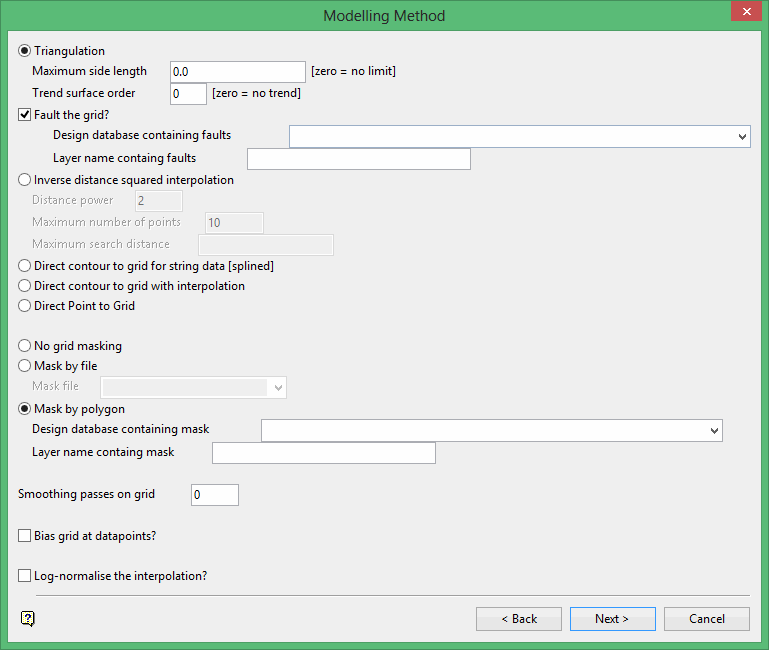The image size is (769, 650).
Task: Click the Trend surface order field
Action: click(188, 94)
